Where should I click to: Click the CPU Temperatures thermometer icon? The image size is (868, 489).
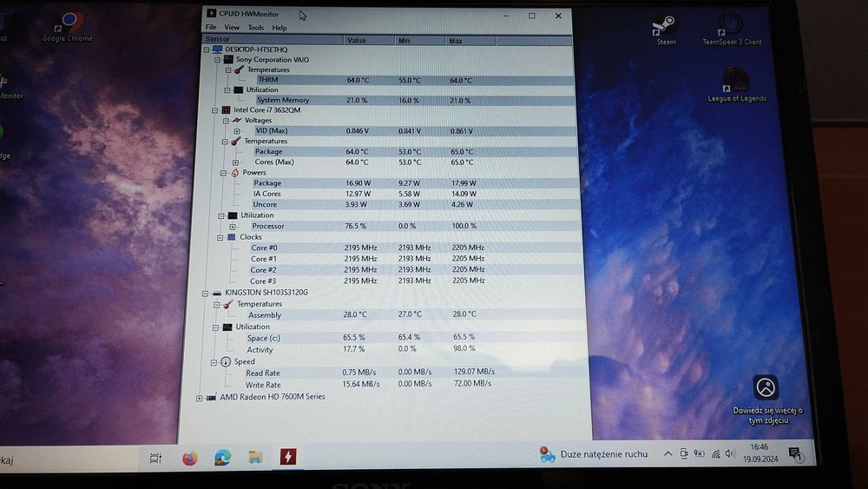(x=236, y=142)
